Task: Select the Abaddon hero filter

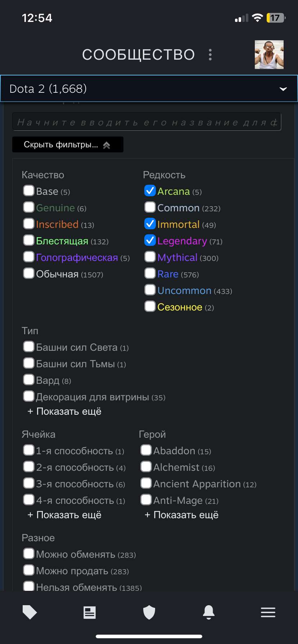Action: (146, 450)
